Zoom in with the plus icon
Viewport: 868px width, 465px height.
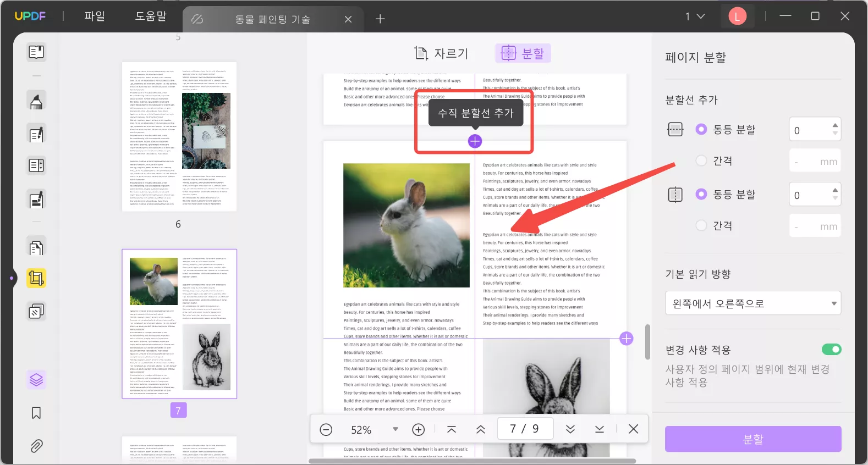419,429
